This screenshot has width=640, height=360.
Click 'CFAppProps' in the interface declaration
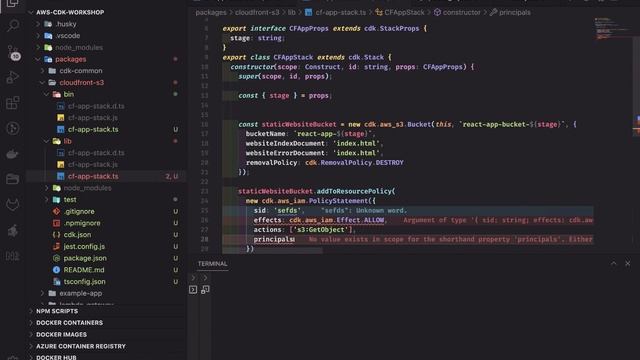tap(309, 29)
